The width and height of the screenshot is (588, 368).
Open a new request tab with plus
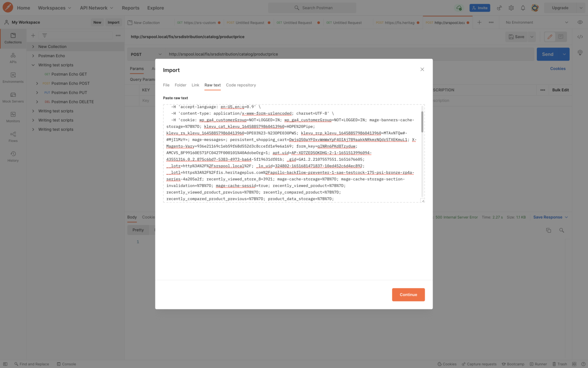tap(479, 22)
